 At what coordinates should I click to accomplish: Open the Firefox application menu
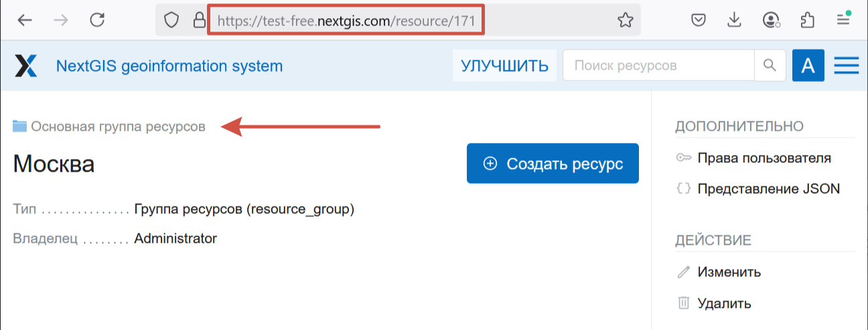point(843,21)
